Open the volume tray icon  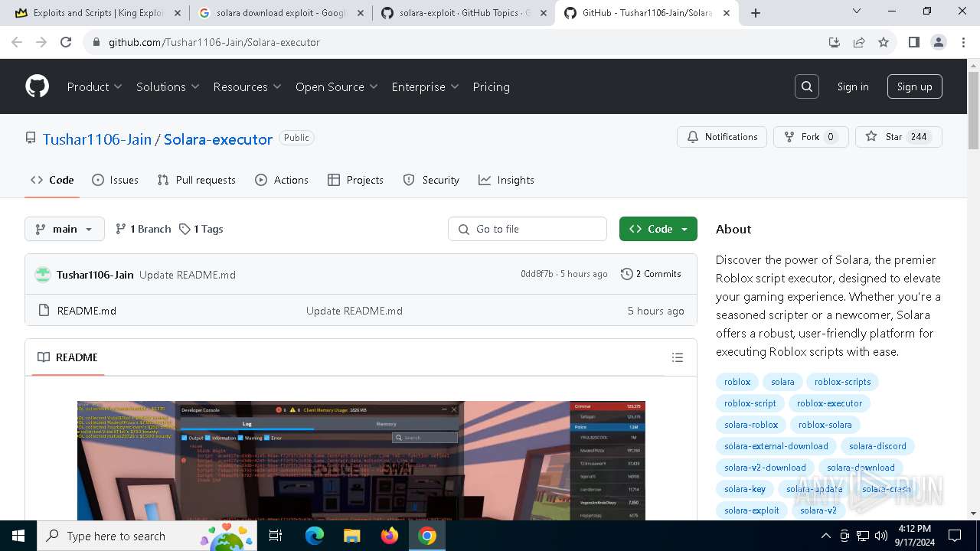click(x=881, y=536)
